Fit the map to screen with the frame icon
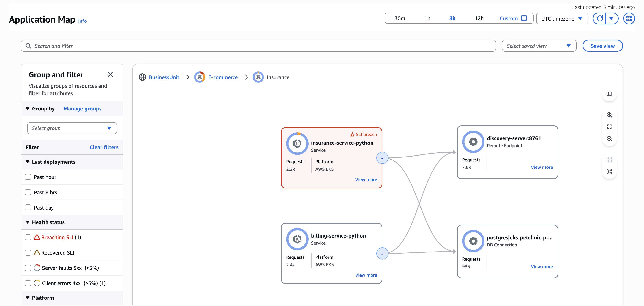This screenshot has width=644, height=306. 609,127
